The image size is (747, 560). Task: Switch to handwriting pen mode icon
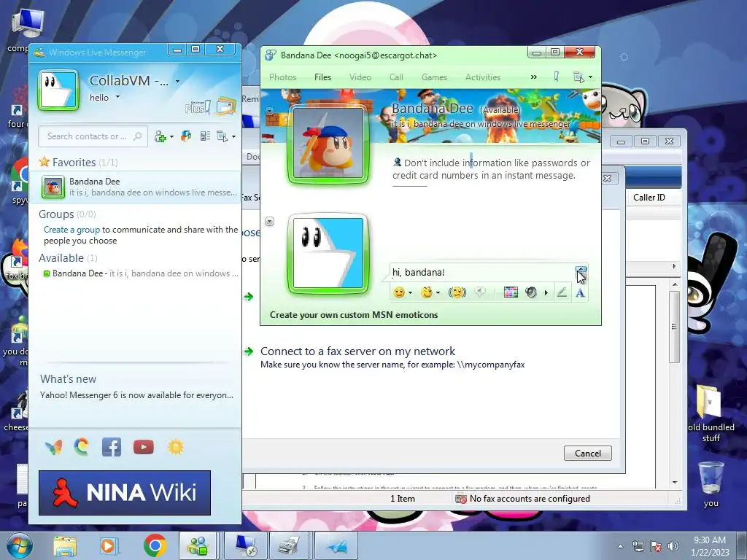562,292
